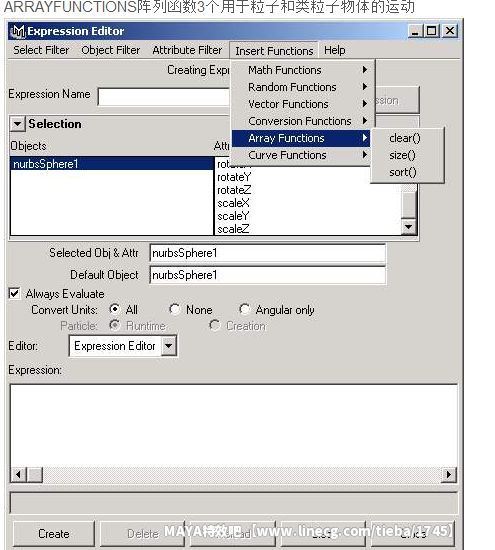The height and width of the screenshot is (550, 495).
Task: Minimize the Expression Editor window
Action: [x=415, y=31]
